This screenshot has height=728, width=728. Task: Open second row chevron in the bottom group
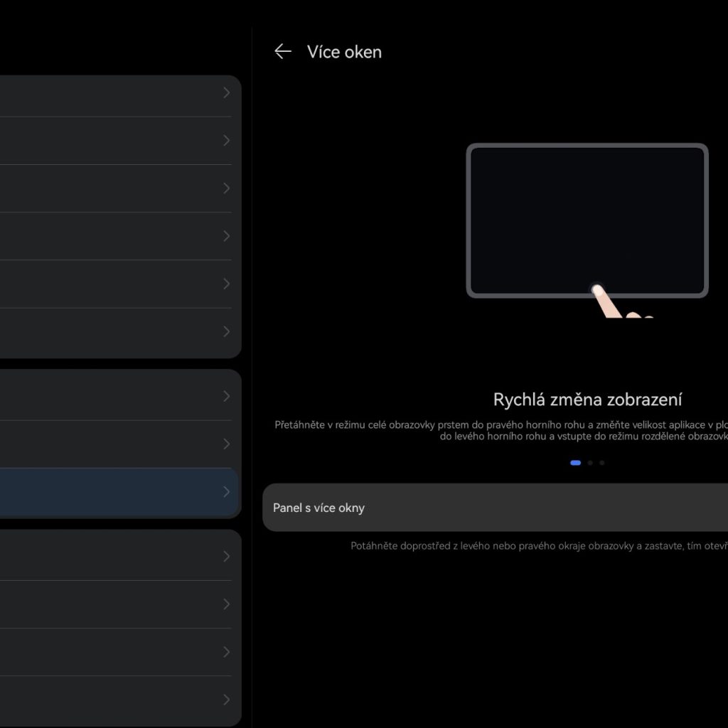click(x=226, y=604)
